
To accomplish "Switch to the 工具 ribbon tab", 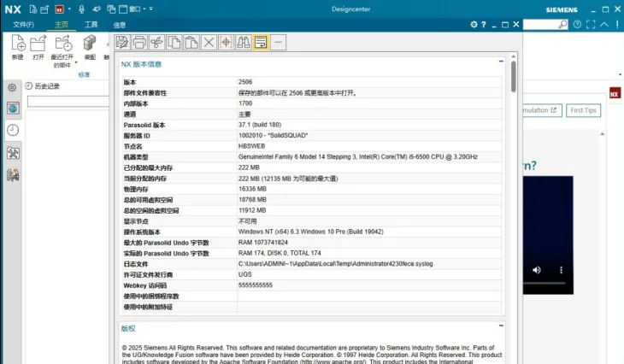I will pyautogui.click(x=91, y=25).
